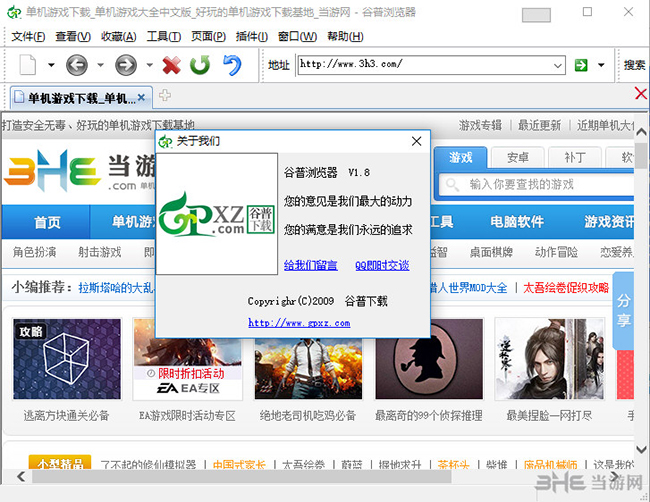This screenshot has height=502, width=650.
Task: Click the magnifier icon in search box
Action: tap(452, 184)
